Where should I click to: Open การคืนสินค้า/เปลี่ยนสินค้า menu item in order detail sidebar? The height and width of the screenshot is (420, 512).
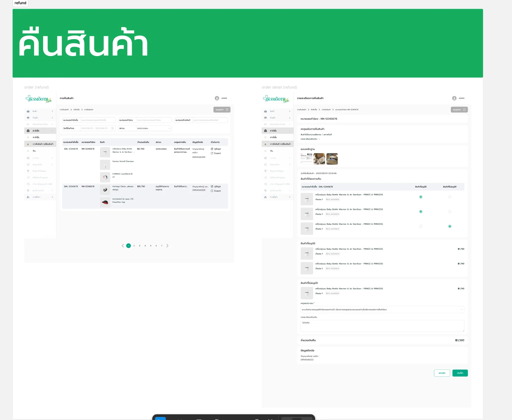278,144
